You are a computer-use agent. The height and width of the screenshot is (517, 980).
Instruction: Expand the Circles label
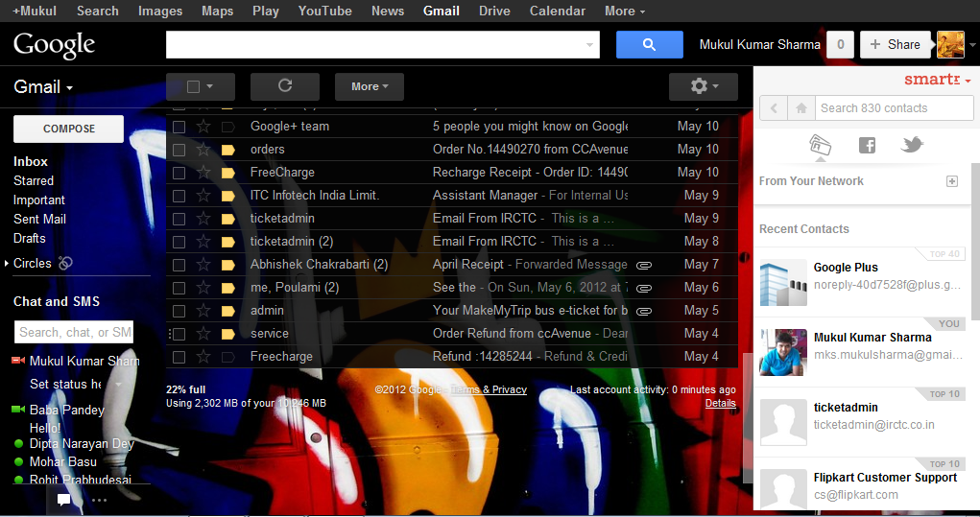pyautogui.click(x=7, y=264)
